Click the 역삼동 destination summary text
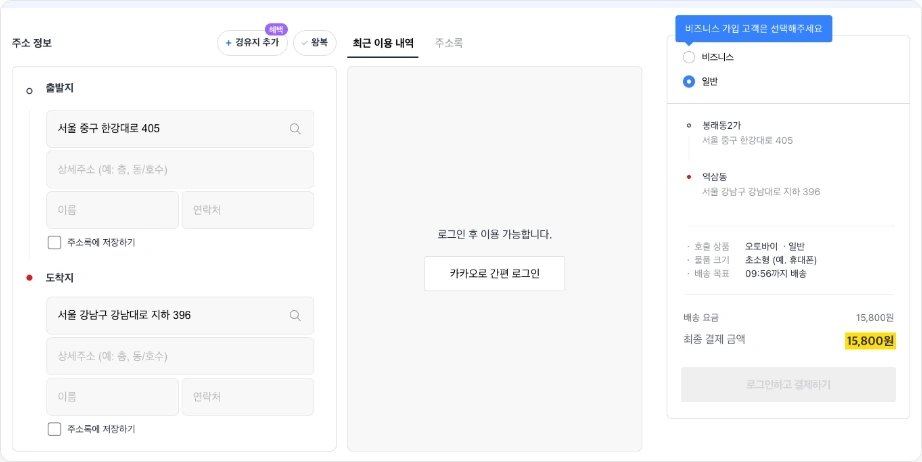This screenshot has width=922, height=462. point(714,177)
